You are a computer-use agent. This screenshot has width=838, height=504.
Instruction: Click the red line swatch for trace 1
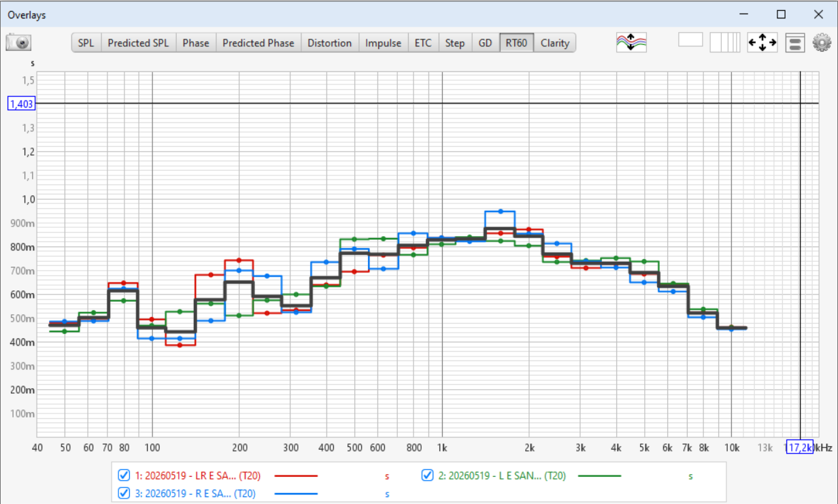297,476
